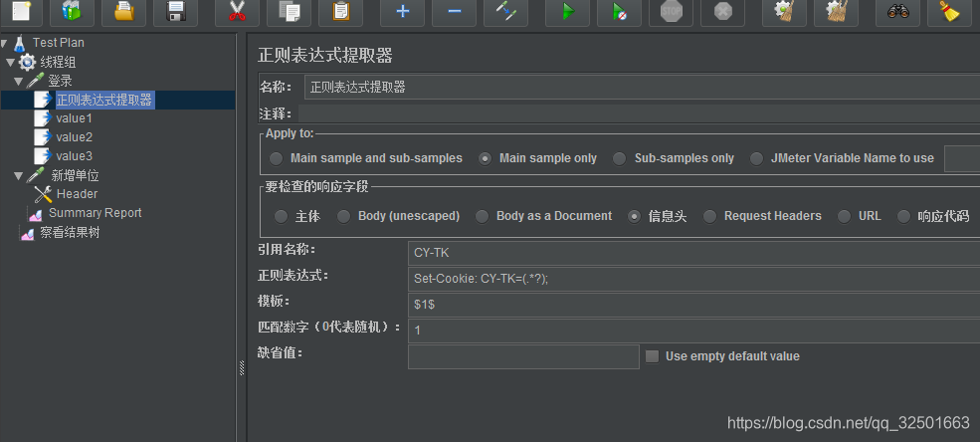
Task: Collapse the 登录 tree node
Action: click(x=19, y=82)
